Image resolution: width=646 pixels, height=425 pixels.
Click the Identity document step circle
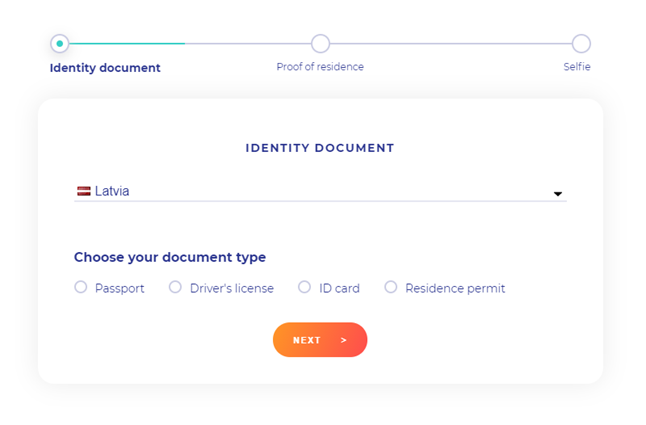coord(60,44)
